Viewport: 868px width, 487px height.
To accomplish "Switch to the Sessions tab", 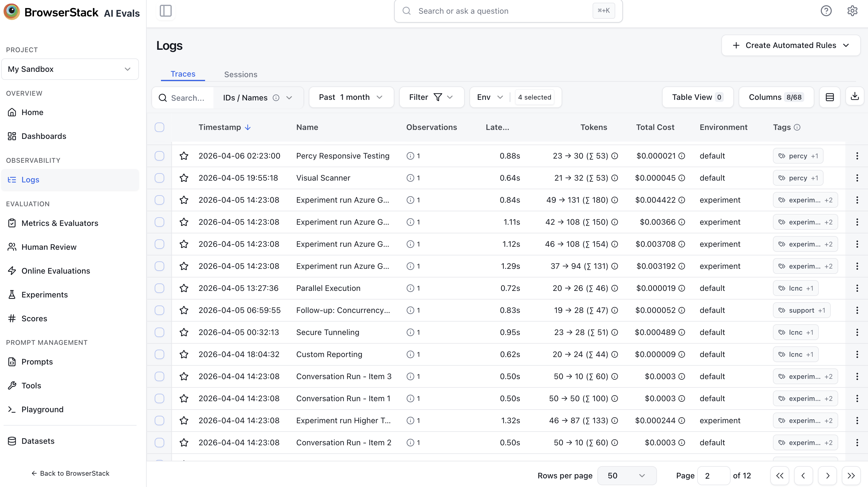I will [241, 75].
